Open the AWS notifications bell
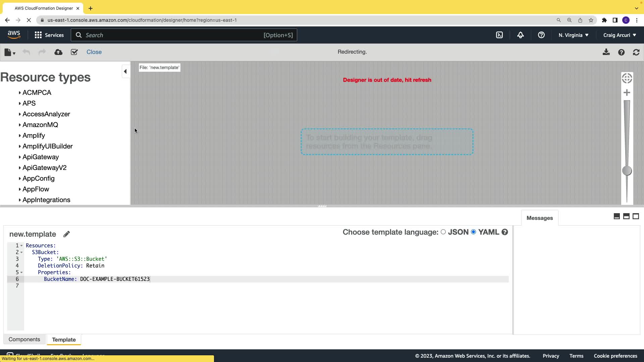This screenshot has height=362, width=644. point(520,35)
